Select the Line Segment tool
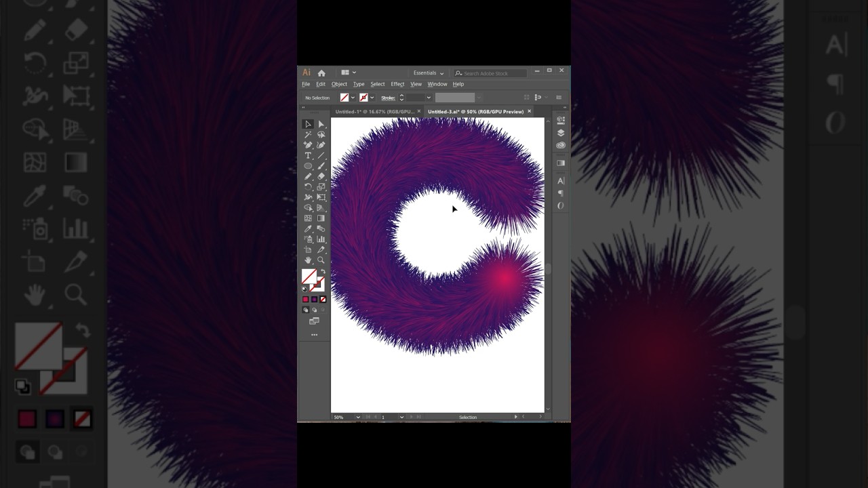The height and width of the screenshot is (488, 868). point(321,155)
